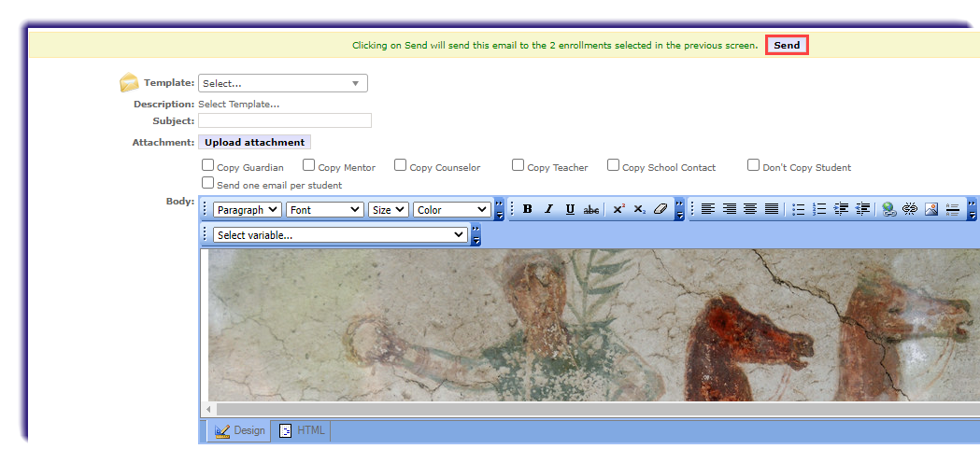Apply italic formatting

pos(548,209)
